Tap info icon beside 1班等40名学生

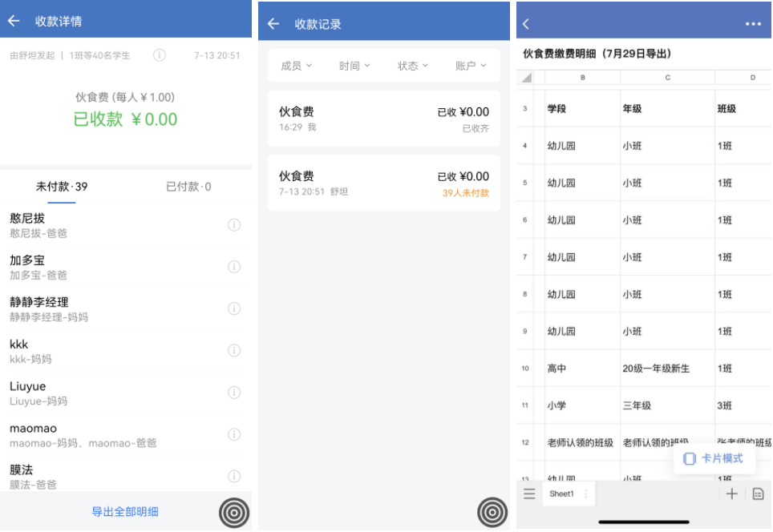click(x=160, y=55)
